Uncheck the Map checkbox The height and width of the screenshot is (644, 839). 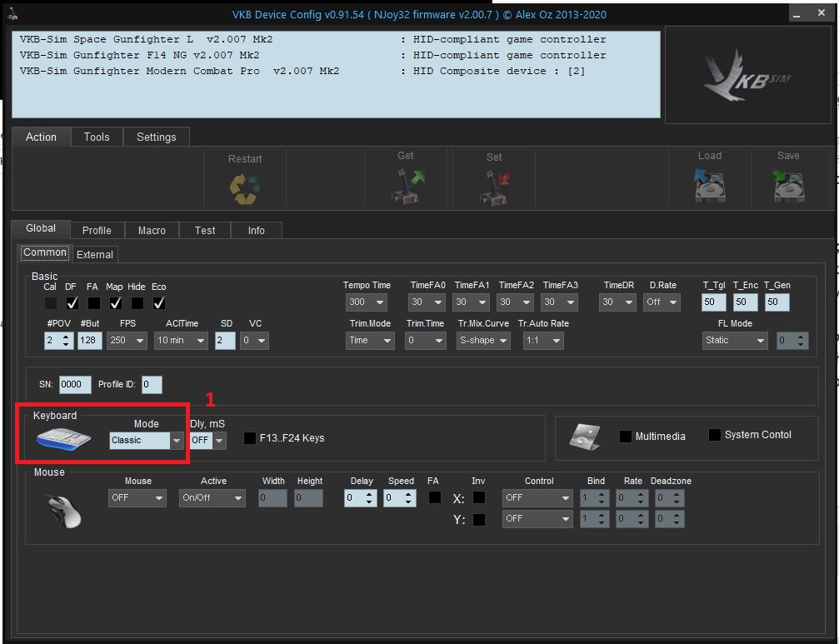point(116,303)
